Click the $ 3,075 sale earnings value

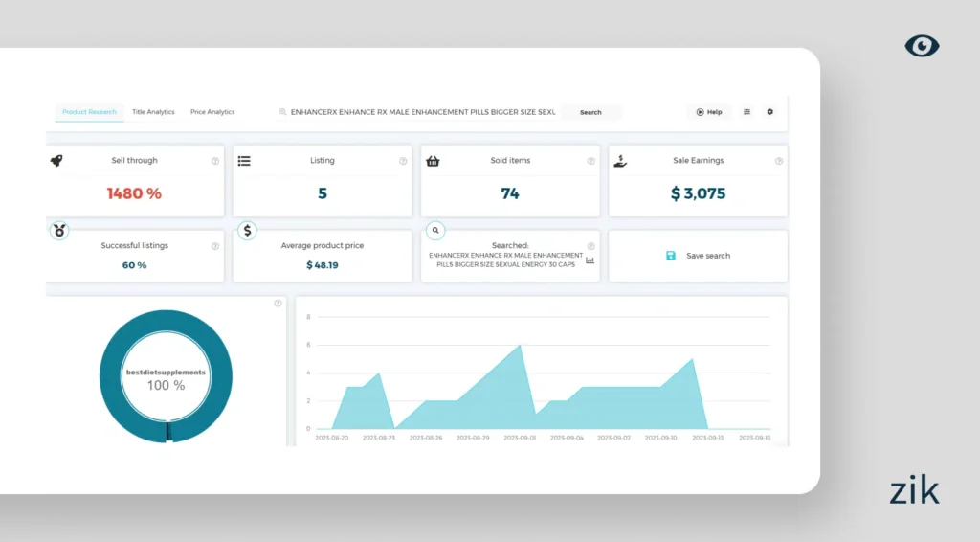(x=698, y=193)
